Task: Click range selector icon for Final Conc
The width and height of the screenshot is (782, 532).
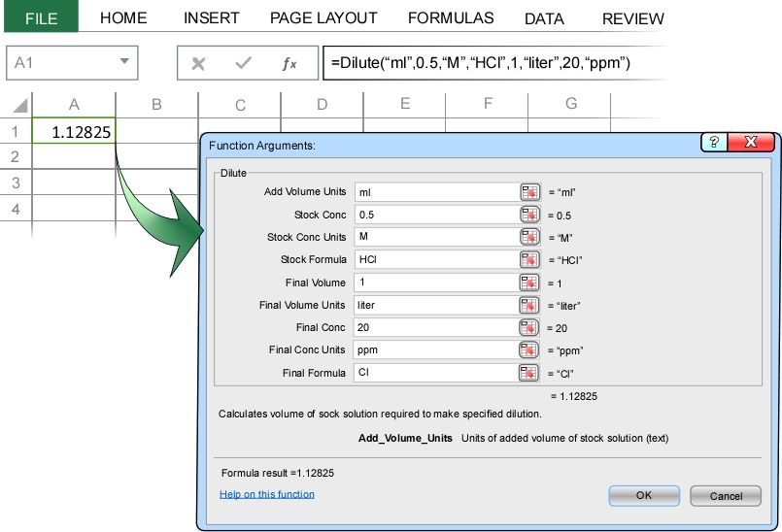Action: (529, 327)
